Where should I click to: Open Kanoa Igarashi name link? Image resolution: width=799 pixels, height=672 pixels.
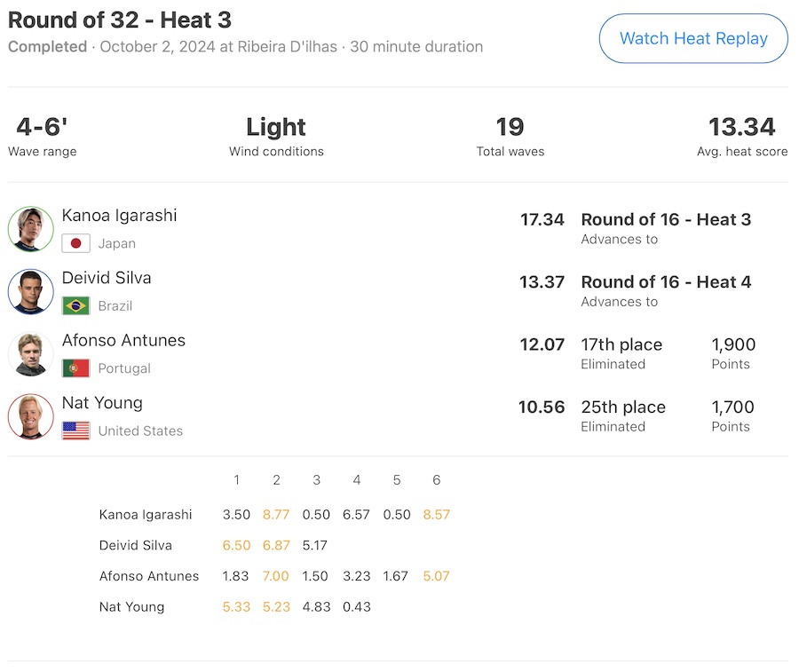pyautogui.click(x=119, y=215)
